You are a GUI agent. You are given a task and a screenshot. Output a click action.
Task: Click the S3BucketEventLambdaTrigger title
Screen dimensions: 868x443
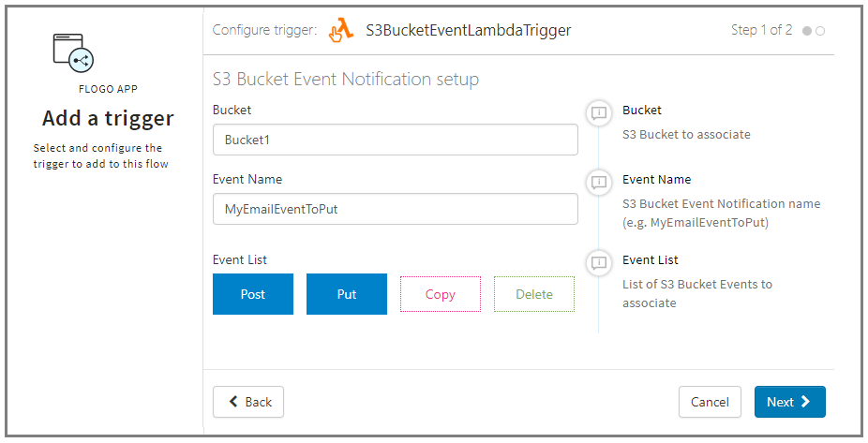pos(468,30)
